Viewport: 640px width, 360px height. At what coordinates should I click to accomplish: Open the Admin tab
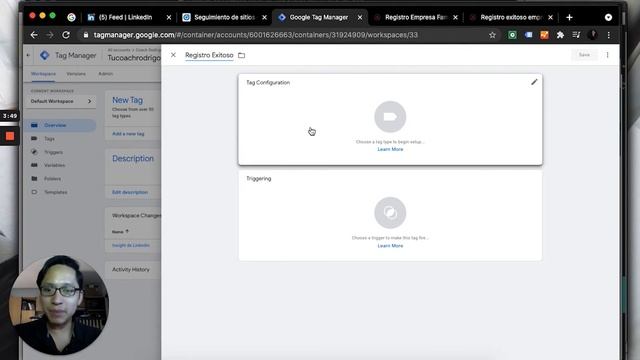click(x=106, y=74)
